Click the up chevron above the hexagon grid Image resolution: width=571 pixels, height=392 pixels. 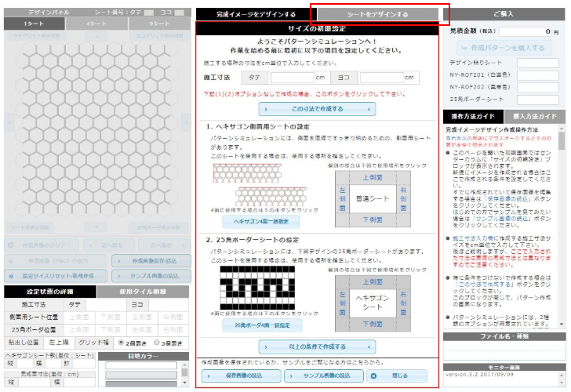(x=96, y=36)
